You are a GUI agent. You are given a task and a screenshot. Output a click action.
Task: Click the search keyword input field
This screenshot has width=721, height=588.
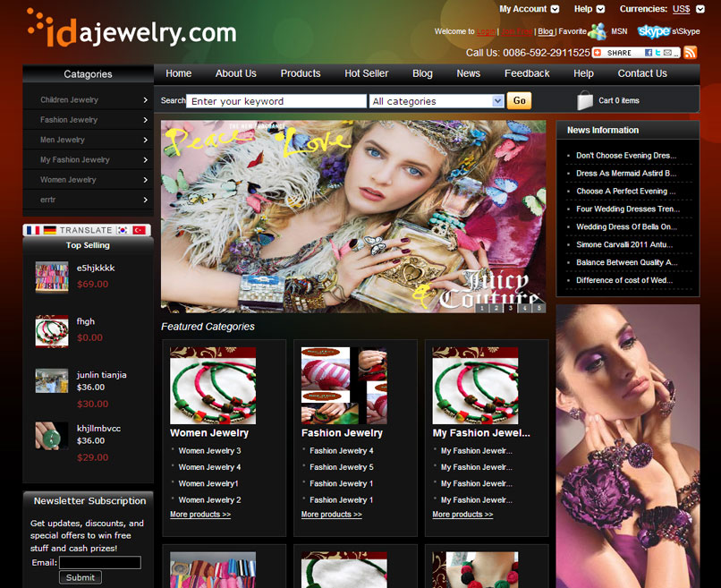pyautogui.click(x=276, y=101)
